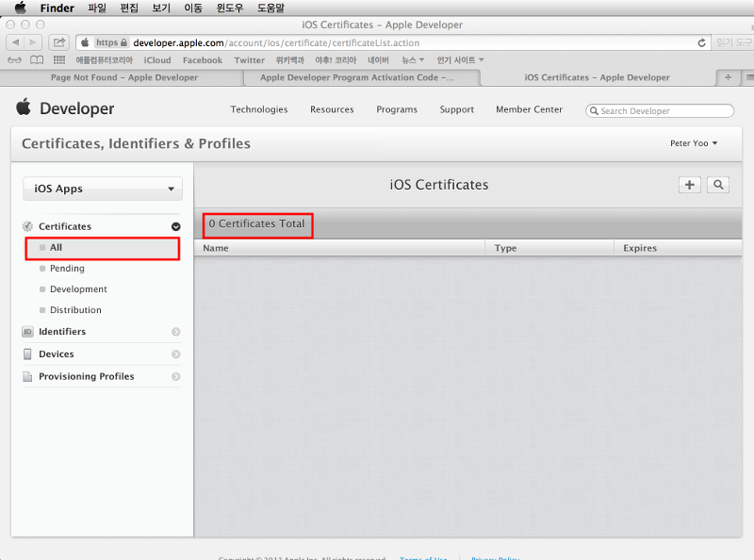Click the Identifiers ID icon
Screen dimensions: 754x560
coord(28,332)
